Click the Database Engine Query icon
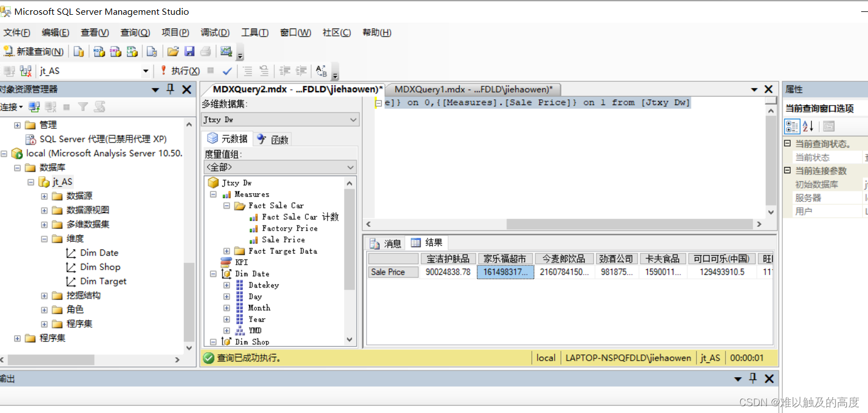The height and width of the screenshot is (413, 868). (x=79, y=52)
